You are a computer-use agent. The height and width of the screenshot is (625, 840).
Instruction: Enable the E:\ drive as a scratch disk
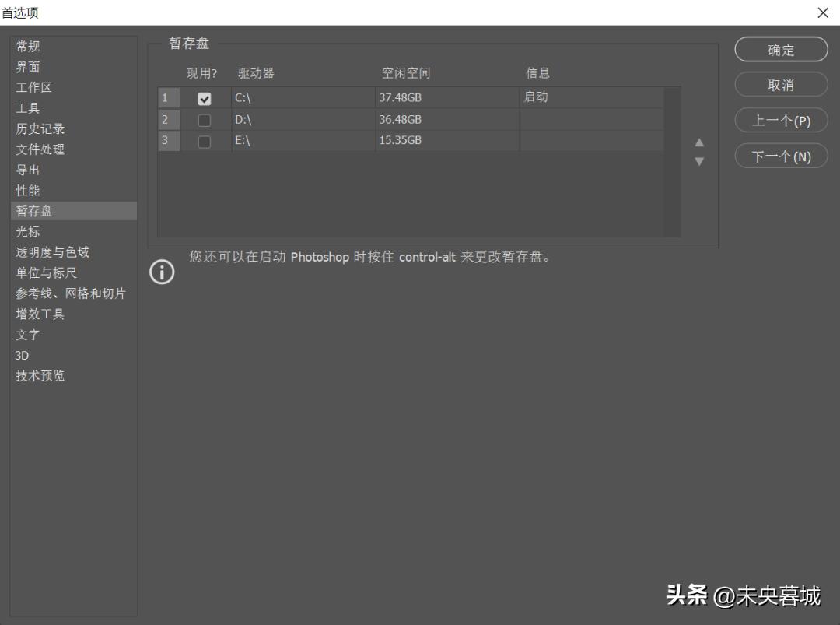(205, 141)
